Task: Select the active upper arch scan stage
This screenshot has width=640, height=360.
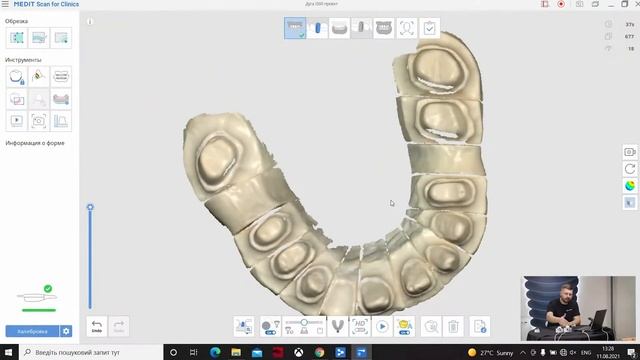Action: pyautogui.click(x=295, y=28)
